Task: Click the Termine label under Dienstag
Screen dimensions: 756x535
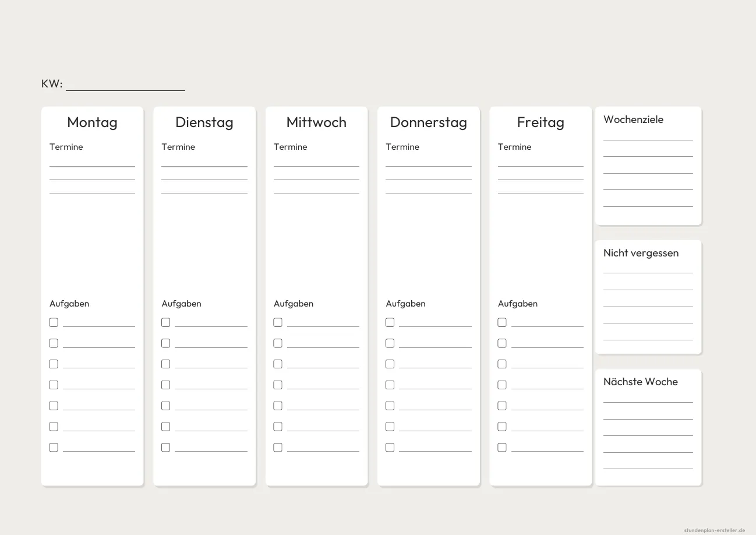Action: pyautogui.click(x=178, y=147)
